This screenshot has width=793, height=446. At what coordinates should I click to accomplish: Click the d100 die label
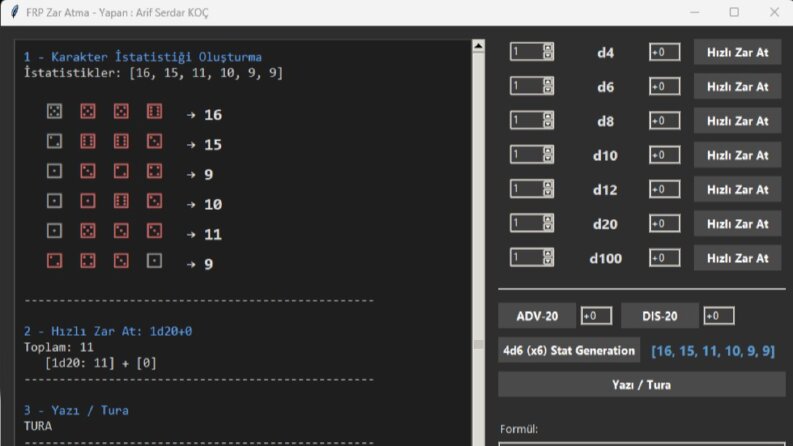605,258
